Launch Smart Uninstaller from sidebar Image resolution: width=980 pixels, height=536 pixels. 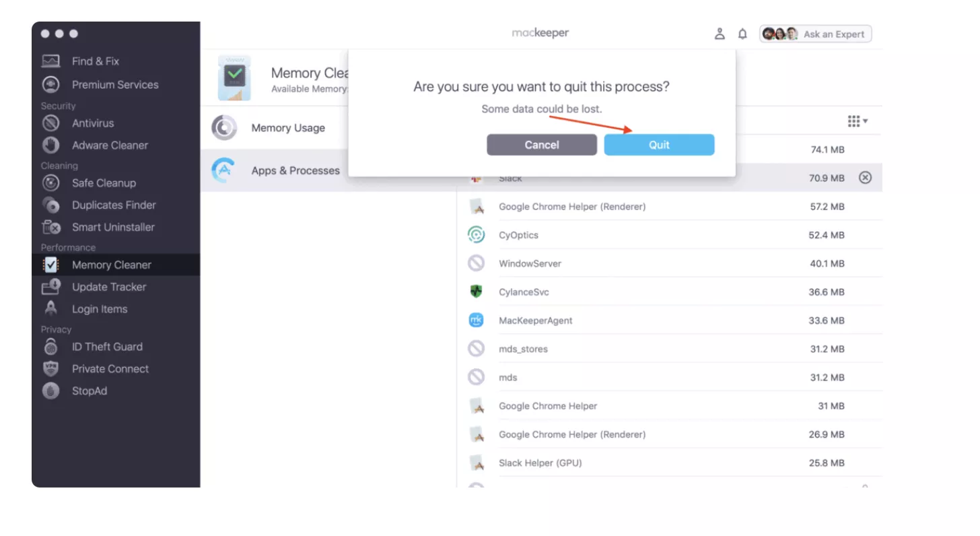[x=112, y=228]
